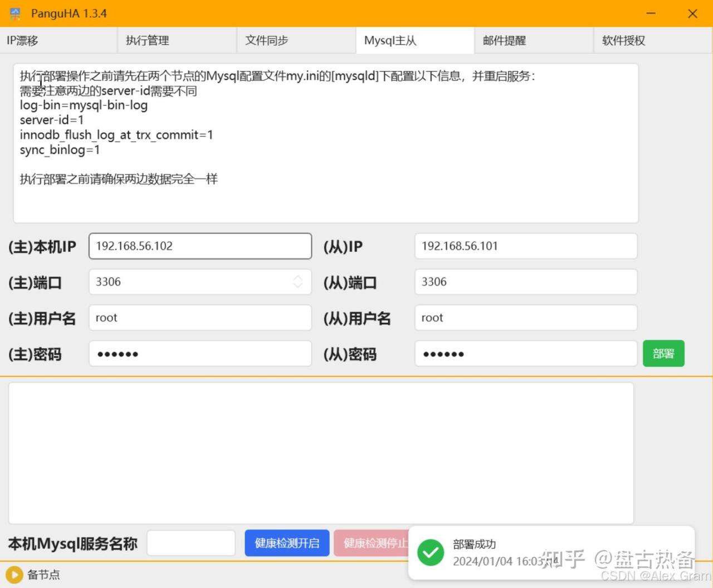Start health check with 健康检测开启
Screen dimensions: 713x588
(287, 543)
